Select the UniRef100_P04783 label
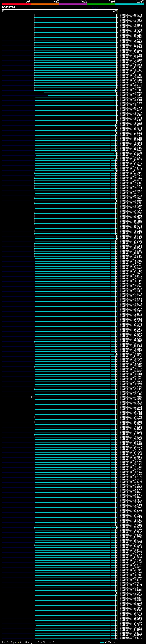Screen dimensions: 146x644 (x=131, y=429)
